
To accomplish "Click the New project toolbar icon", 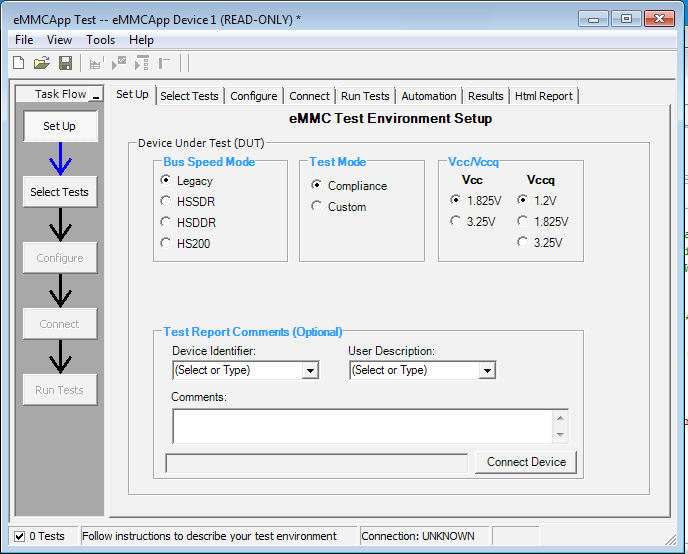I will (x=18, y=63).
